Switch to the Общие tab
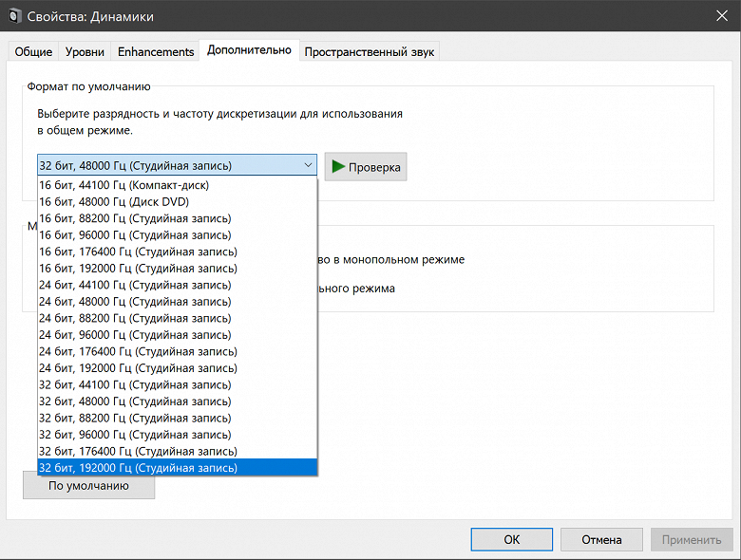The width and height of the screenshot is (741, 560). [33, 52]
